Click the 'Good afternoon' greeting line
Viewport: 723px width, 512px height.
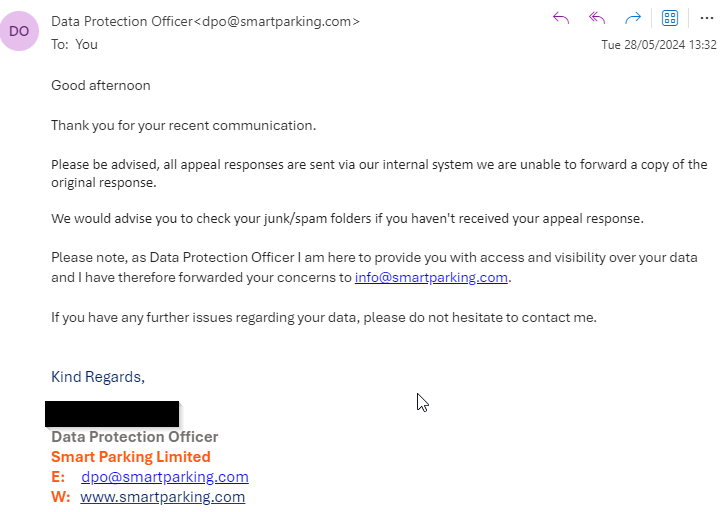pos(101,85)
